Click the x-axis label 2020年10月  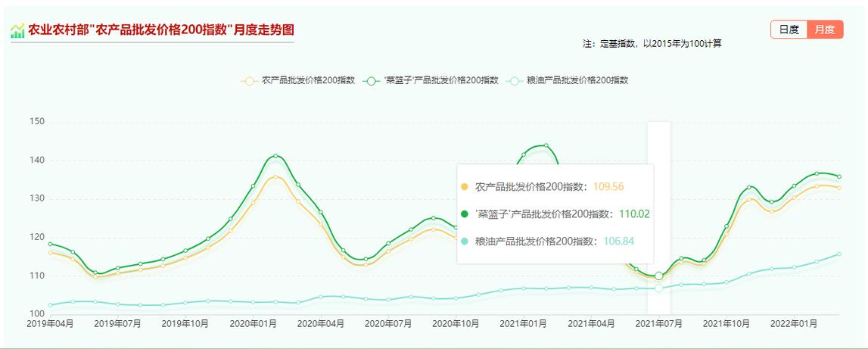click(x=456, y=324)
